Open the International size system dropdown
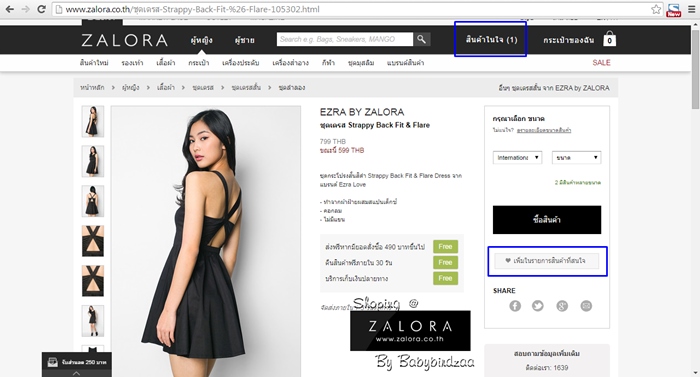This screenshot has height=377, width=700. click(x=517, y=158)
